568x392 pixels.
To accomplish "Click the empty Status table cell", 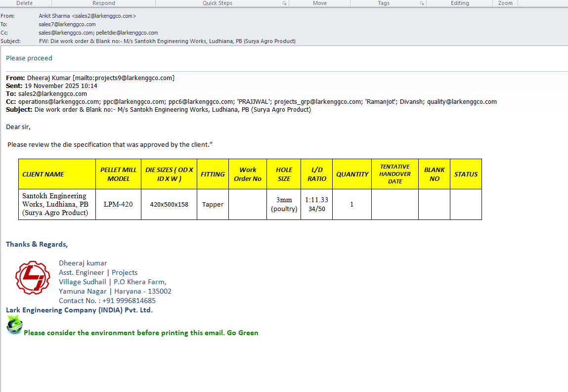I will click(x=466, y=204).
